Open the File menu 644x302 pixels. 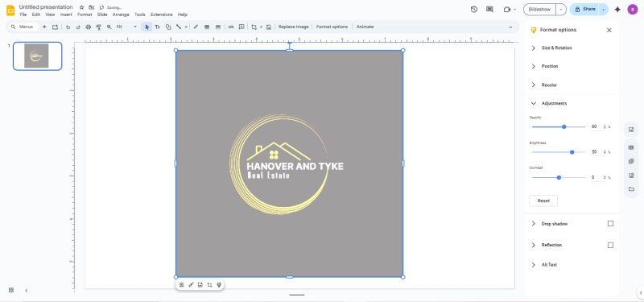point(23,14)
